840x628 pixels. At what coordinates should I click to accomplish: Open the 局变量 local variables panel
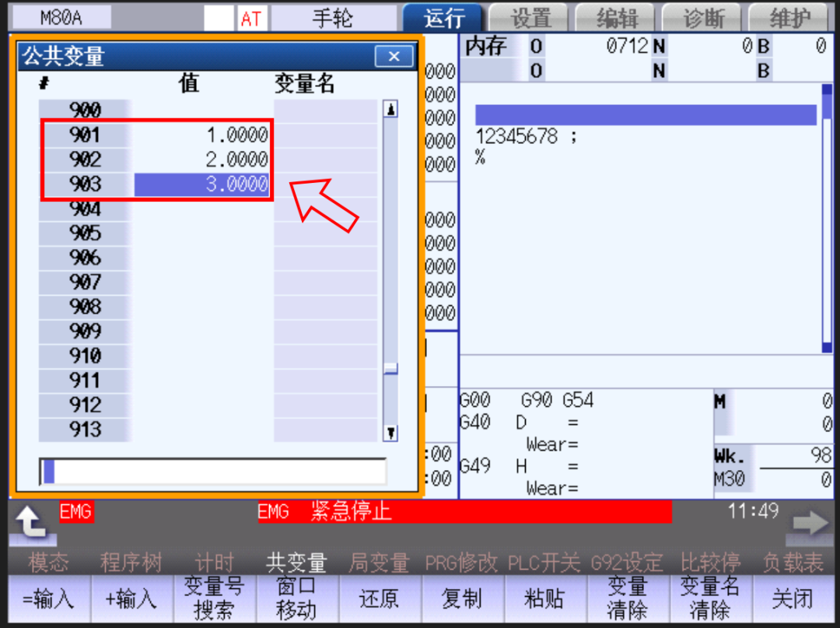tap(379, 560)
